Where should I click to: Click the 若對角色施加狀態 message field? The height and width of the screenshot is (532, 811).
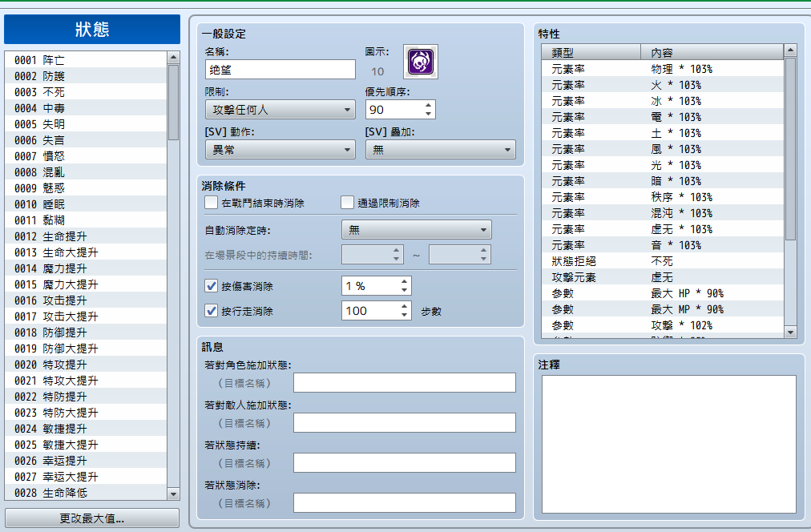(x=405, y=383)
